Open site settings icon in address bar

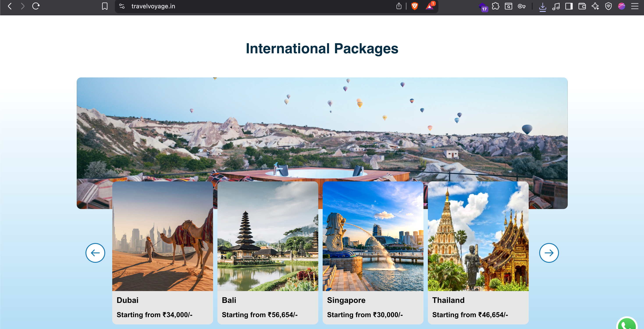pyautogui.click(x=122, y=6)
